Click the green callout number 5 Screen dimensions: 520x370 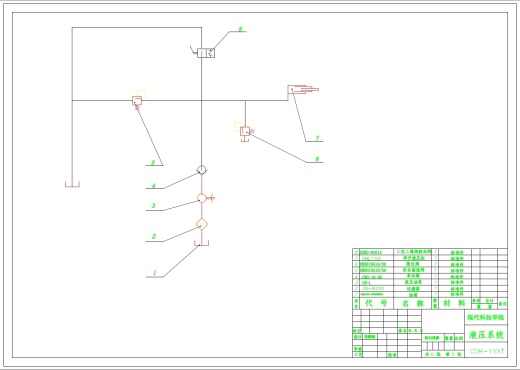coord(153,163)
